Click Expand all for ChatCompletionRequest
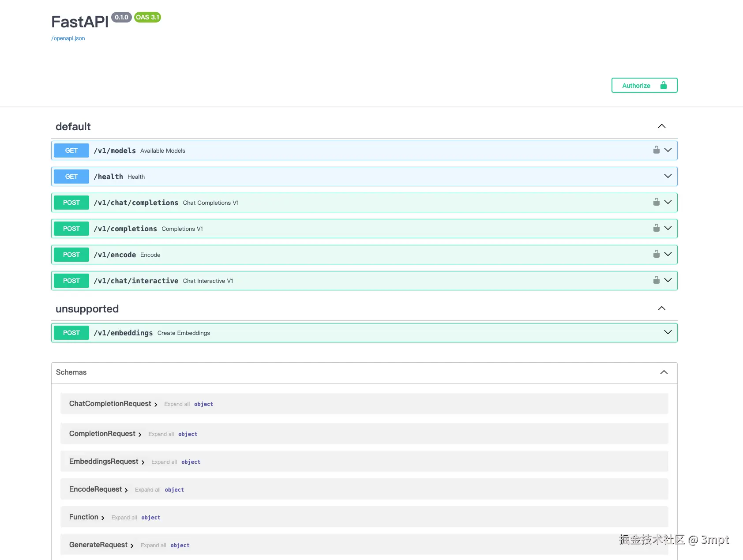This screenshot has height=560, width=743. click(x=177, y=404)
